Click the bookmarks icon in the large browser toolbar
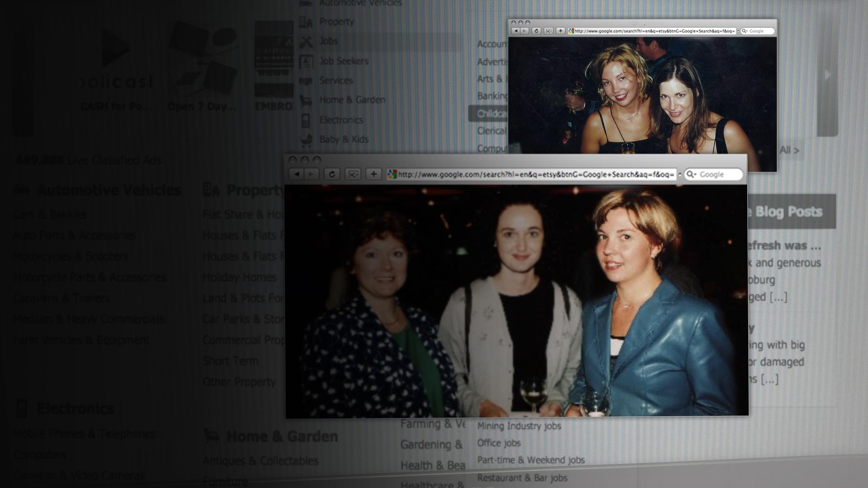868x488 pixels. coord(353,174)
